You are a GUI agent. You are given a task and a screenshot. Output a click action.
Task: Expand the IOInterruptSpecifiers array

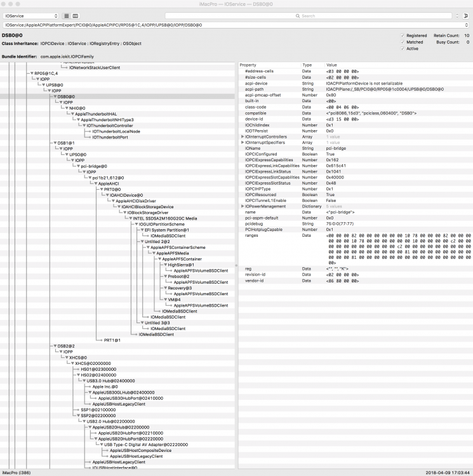tap(243, 142)
